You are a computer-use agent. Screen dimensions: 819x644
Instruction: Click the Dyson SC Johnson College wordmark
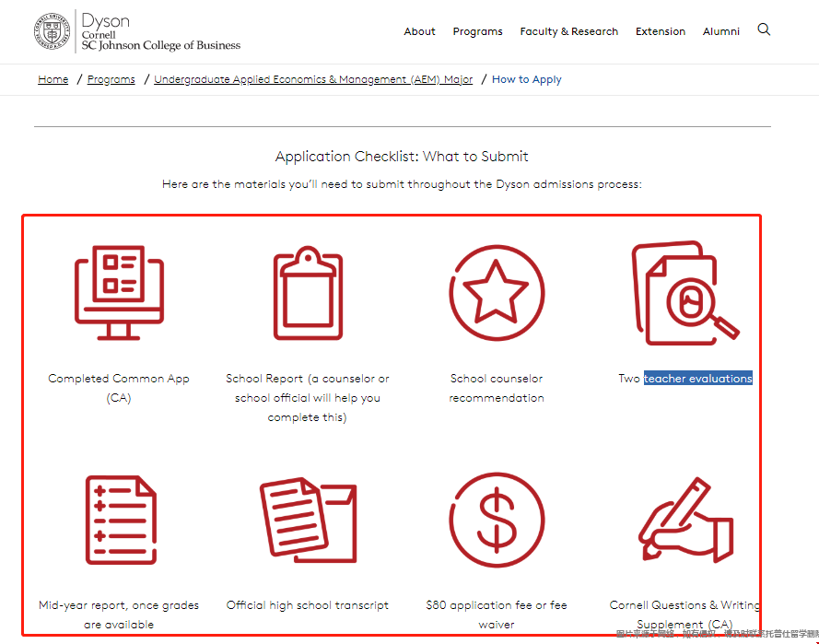[160, 32]
